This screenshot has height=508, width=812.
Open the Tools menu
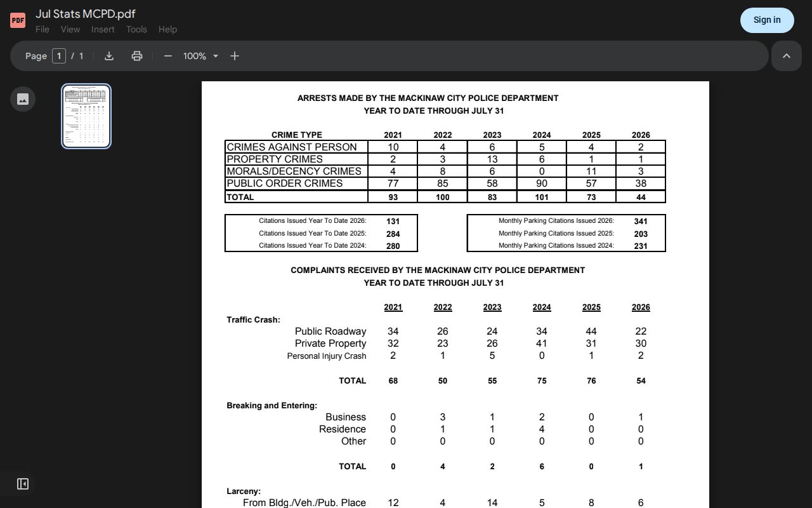click(x=136, y=29)
